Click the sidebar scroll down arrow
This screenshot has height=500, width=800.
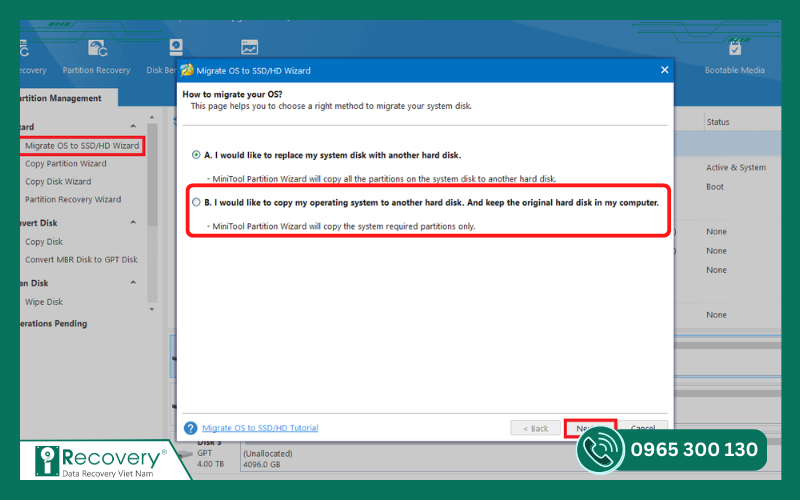(x=152, y=309)
